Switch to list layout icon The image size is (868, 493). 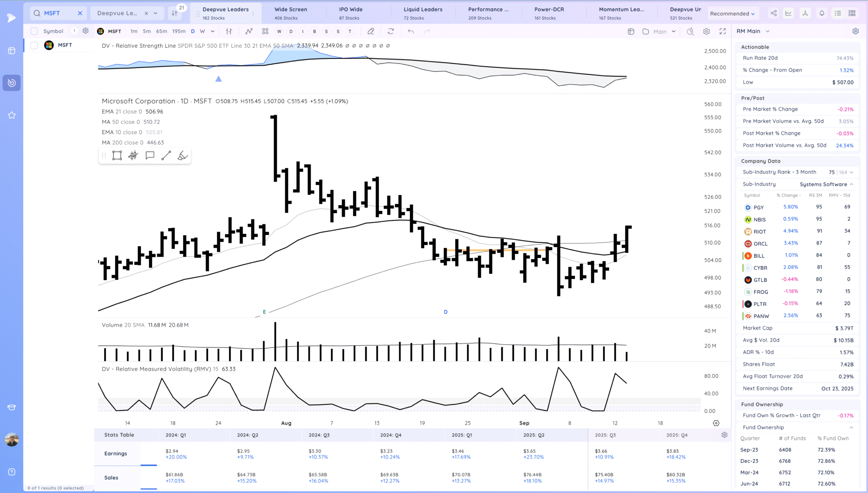pyautogui.click(x=838, y=13)
